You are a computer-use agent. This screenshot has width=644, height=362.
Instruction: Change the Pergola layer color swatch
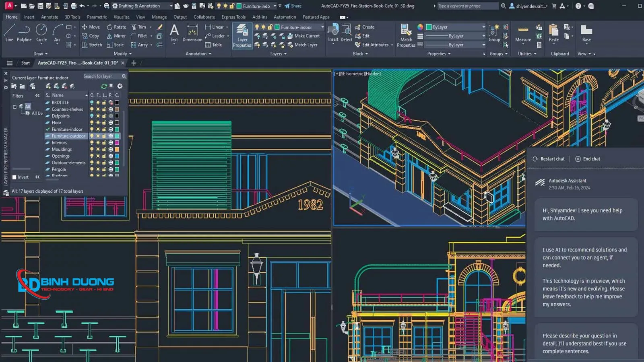[x=117, y=169]
